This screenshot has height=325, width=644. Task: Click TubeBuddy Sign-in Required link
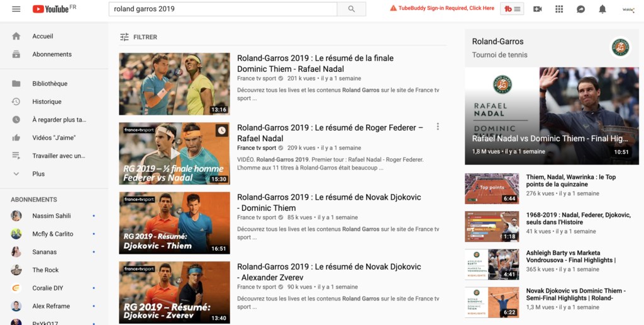click(x=442, y=8)
